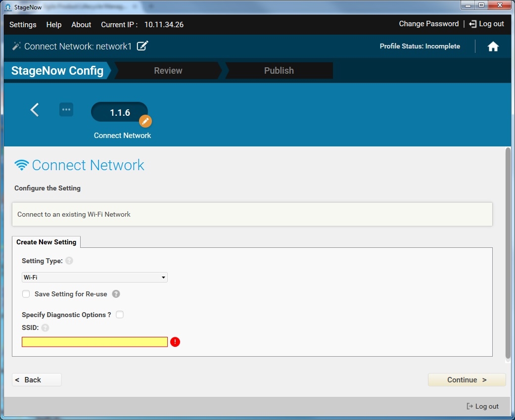Click the red error icon by SSID field

(x=175, y=342)
